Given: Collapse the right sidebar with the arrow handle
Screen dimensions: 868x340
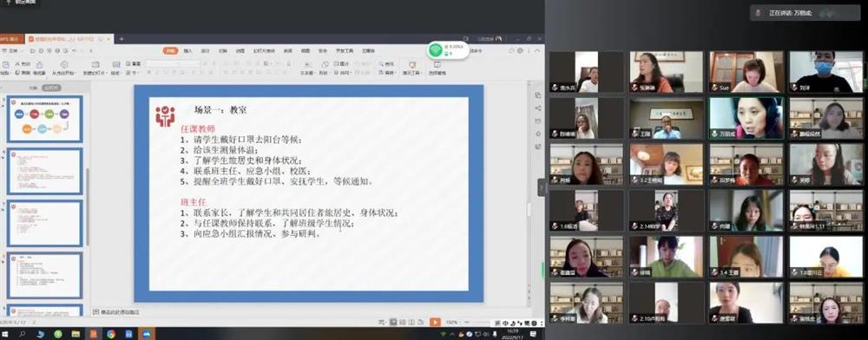Looking at the screenshot, I should (x=542, y=186).
